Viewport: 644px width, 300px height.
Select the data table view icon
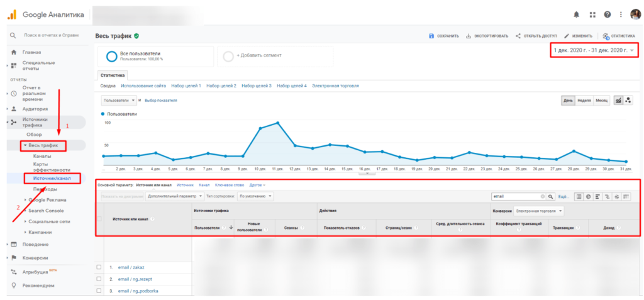point(579,197)
